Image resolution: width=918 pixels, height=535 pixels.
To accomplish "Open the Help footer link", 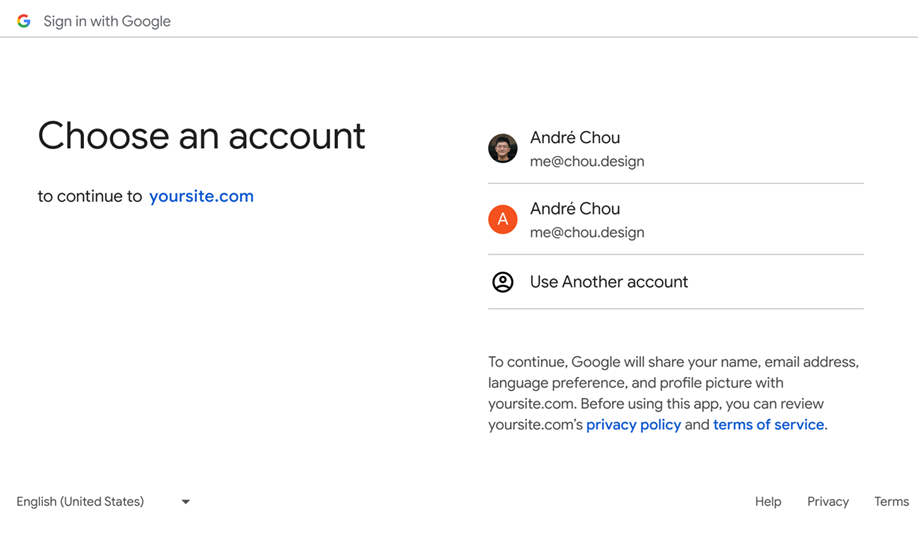I will 768,502.
